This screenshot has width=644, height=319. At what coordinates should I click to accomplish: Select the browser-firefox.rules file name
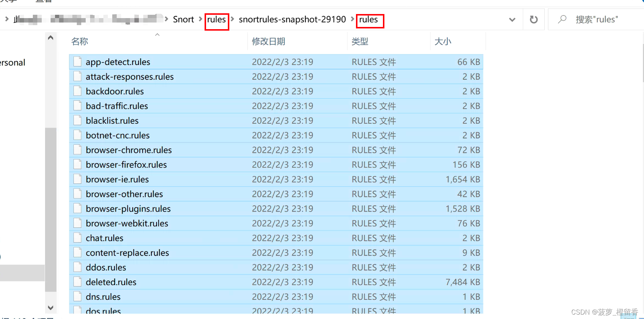pyautogui.click(x=126, y=165)
